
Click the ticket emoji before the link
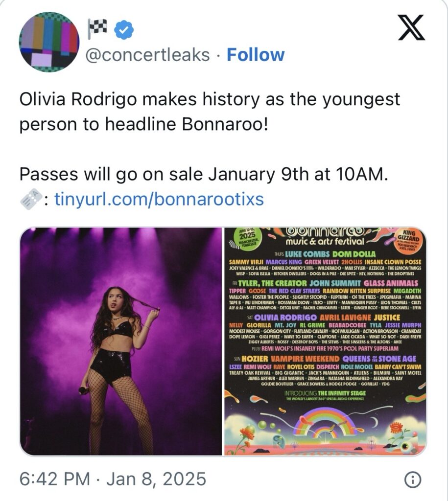(x=30, y=199)
